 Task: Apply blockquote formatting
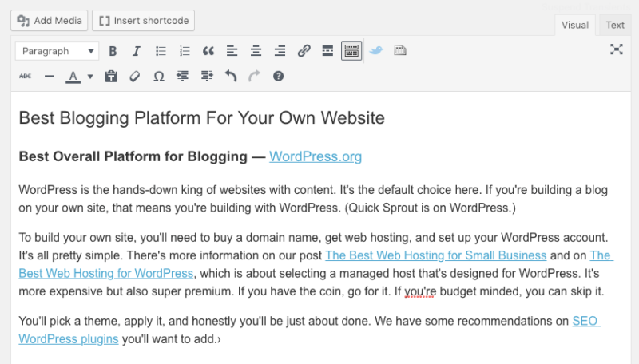coord(208,51)
